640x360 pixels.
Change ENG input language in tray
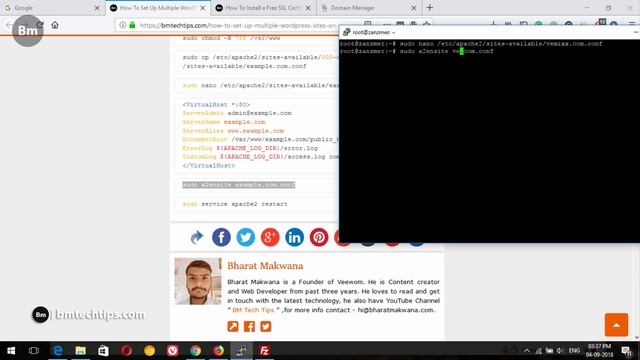[x=574, y=351]
